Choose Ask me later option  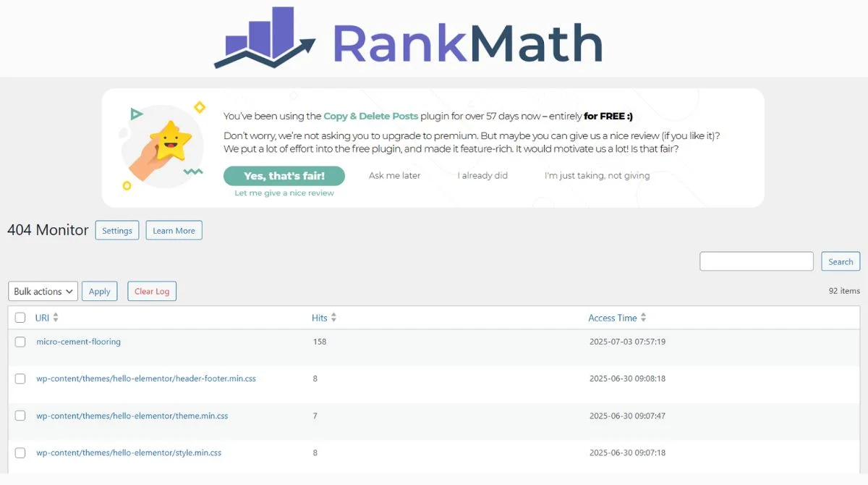(394, 175)
